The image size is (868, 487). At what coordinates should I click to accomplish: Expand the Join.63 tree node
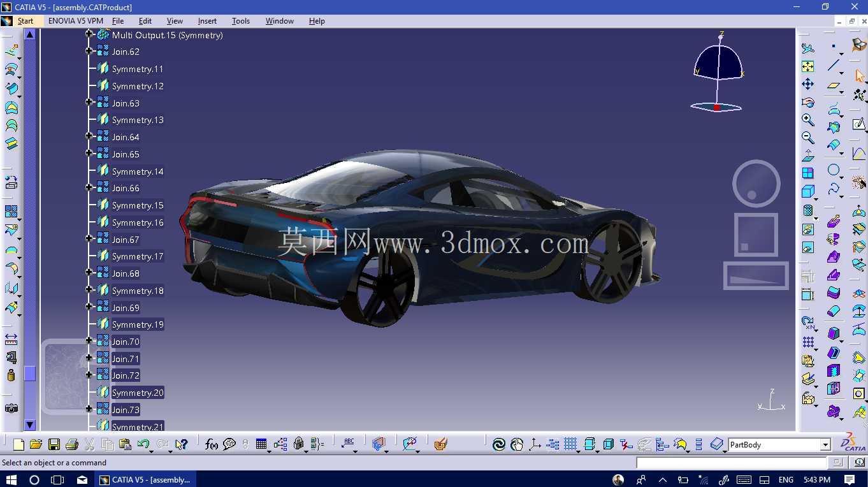[x=89, y=102]
